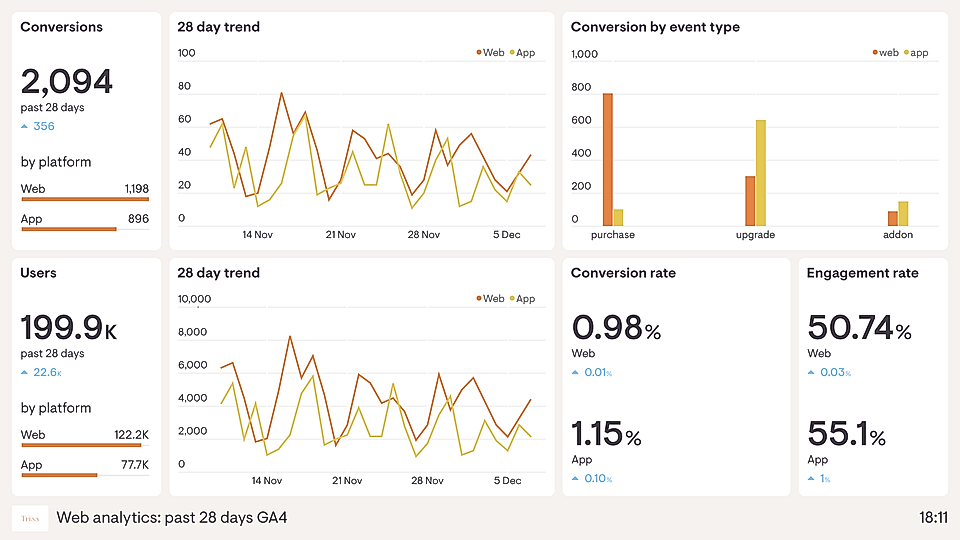960x540 pixels.
Task: Click the orange web legend dot in the event type chart
Action: tap(875, 53)
